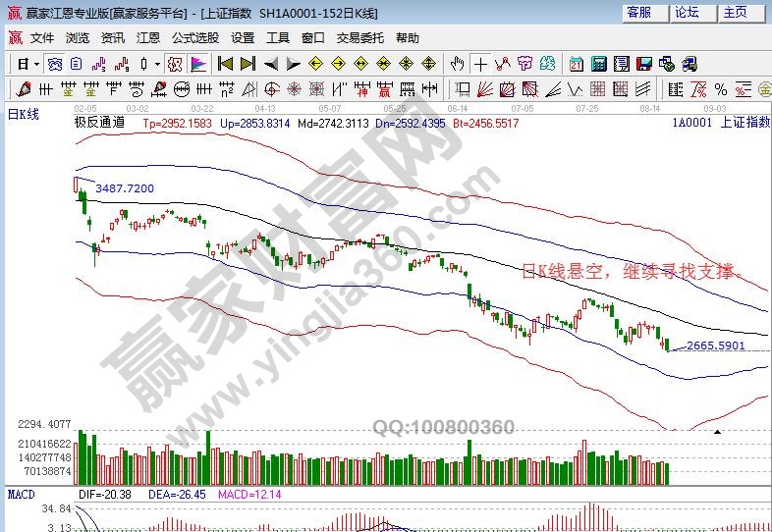Click the hand pan tool icon
The image size is (772, 532).
click(x=457, y=64)
